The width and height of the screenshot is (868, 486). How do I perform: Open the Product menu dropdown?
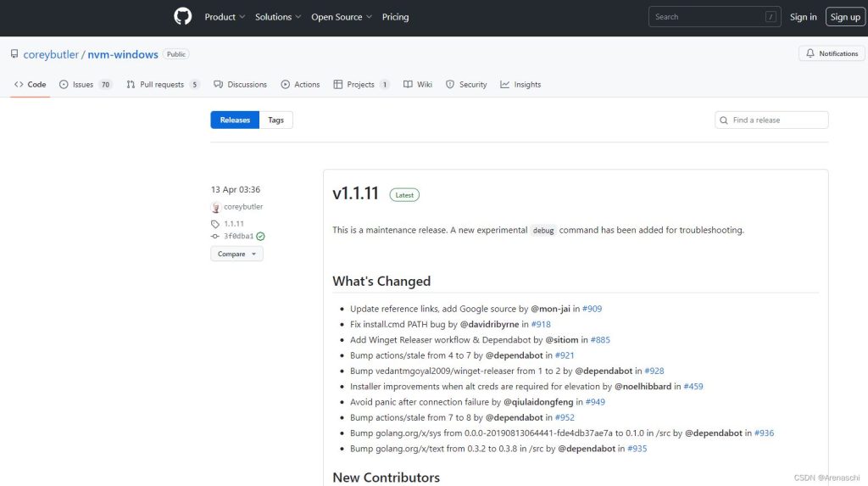pos(225,17)
